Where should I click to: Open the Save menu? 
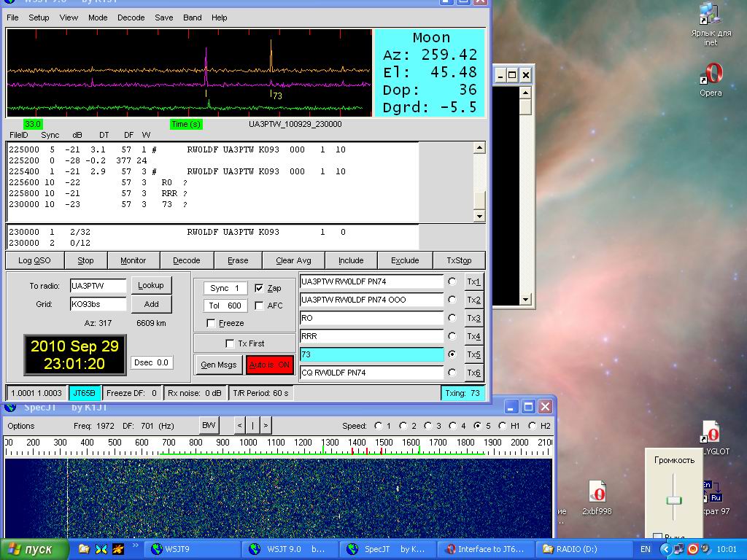[164, 17]
